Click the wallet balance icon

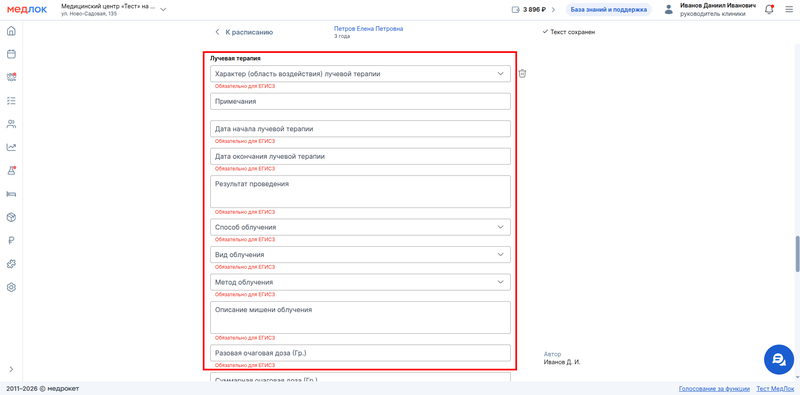click(x=515, y=10)
